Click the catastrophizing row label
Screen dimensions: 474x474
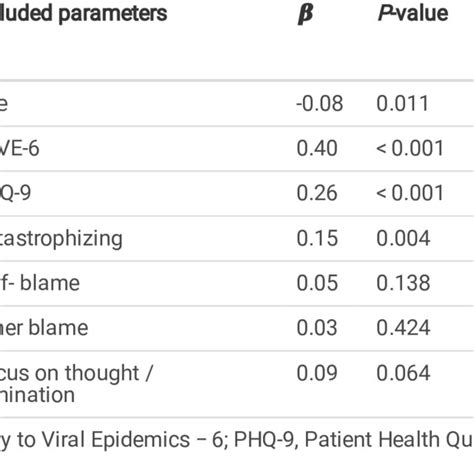61,239
